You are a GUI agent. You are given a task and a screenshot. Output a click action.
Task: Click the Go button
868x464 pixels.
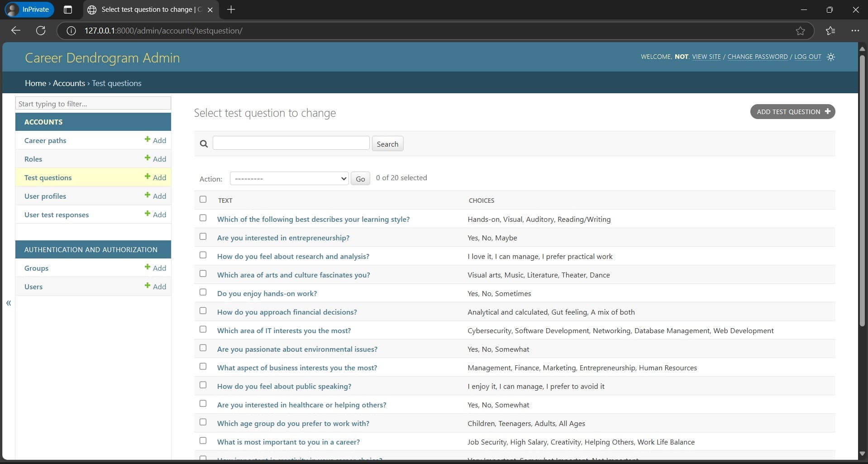(360, 179)
